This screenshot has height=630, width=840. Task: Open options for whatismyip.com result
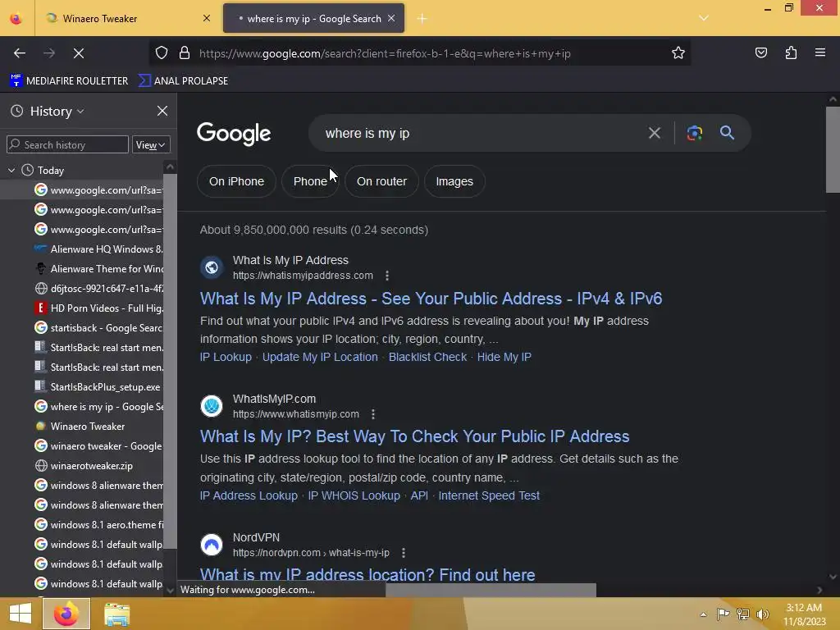373,414
